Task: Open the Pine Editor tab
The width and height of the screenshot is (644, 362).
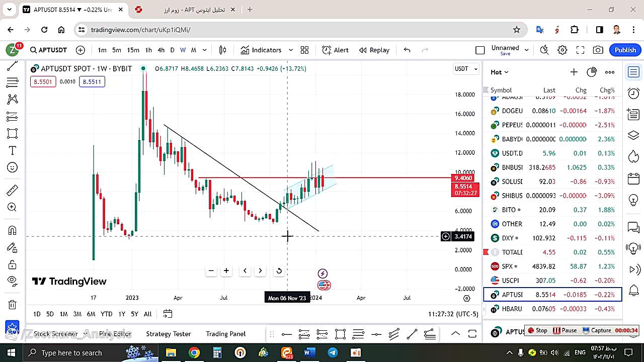Action: coord(115,334)
